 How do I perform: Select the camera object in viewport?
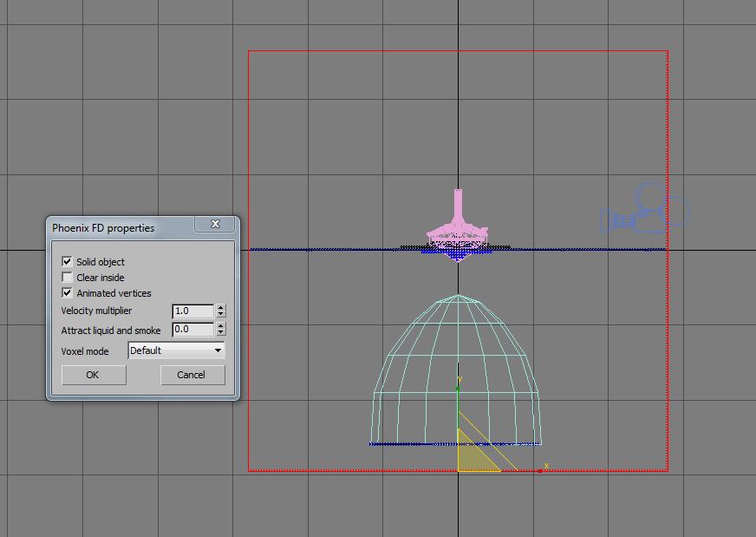645,208
